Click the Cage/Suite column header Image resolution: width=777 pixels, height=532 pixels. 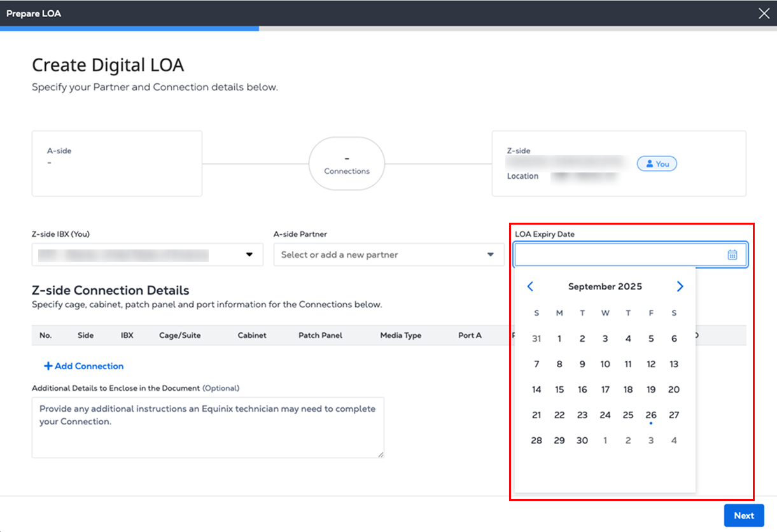click(180, 335)
